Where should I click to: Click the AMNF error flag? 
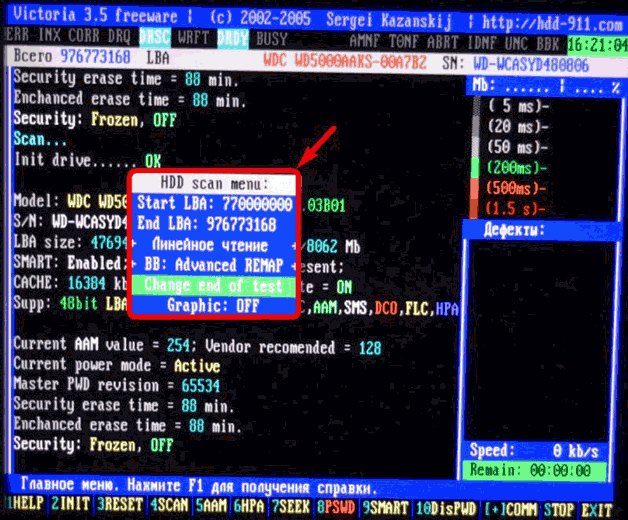pyautogui.click(x=364, y=41)
